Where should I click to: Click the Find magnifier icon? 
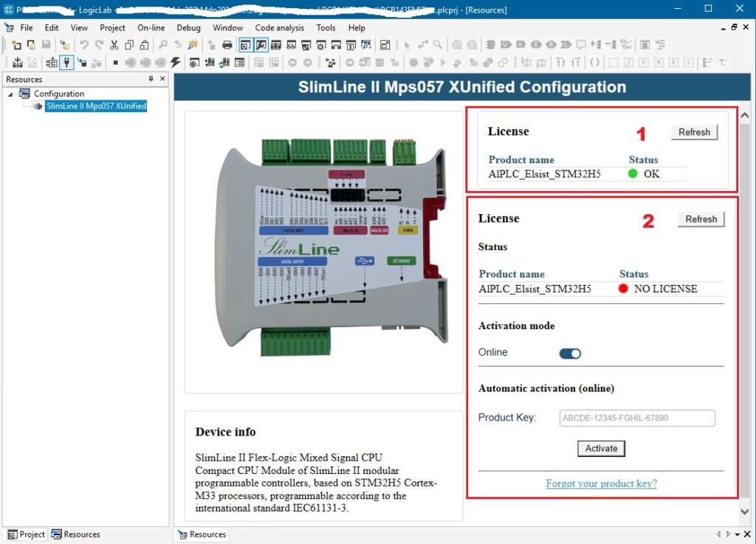pyautogui.click(x=163, y=45)
